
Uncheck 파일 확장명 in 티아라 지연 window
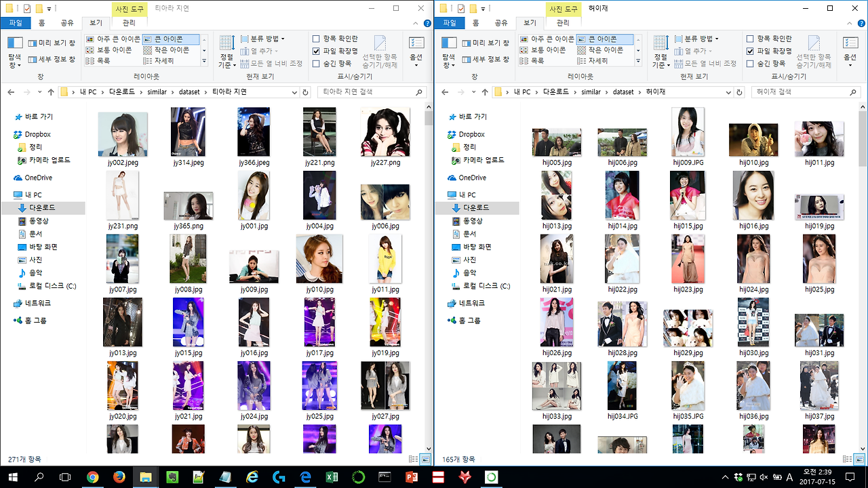point(316,51)
